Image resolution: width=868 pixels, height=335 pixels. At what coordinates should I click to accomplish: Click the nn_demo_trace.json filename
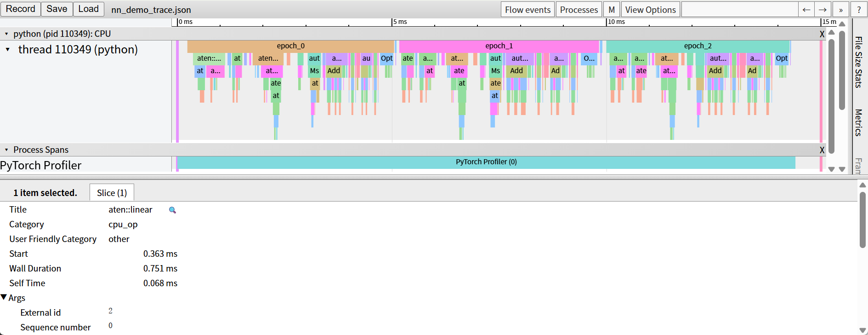[151, 10]
